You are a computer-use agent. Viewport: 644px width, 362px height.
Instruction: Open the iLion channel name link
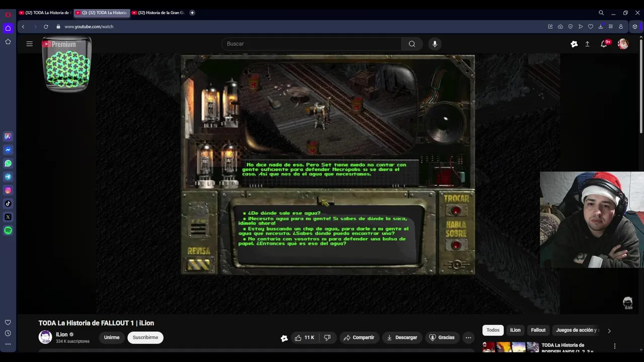61,334
